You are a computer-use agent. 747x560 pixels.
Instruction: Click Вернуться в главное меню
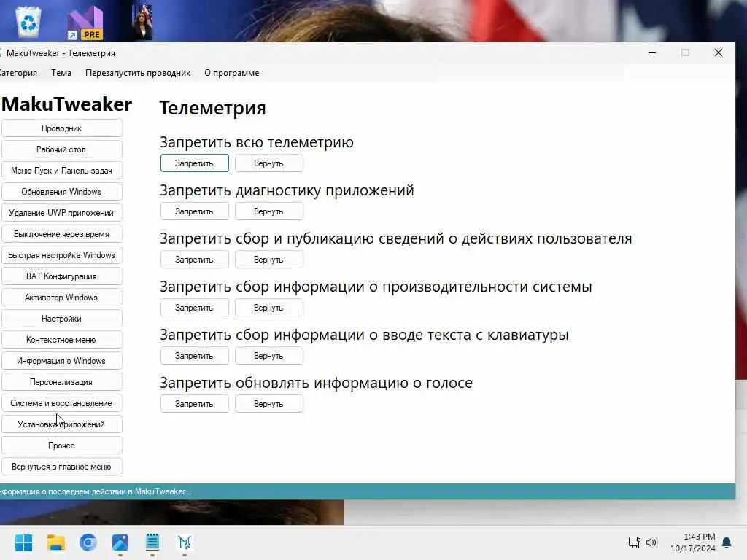click(x=62, y=467)
